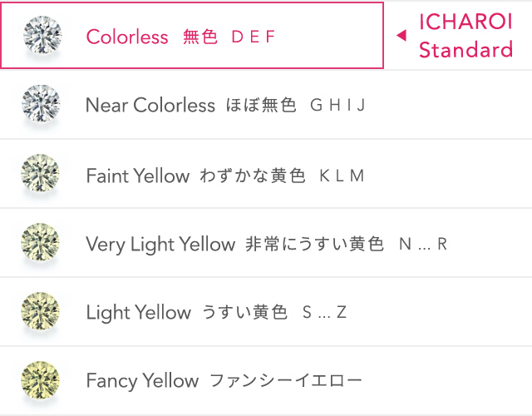Open the Fancy Yellow ファンシーイエロー entry
The height and width of the screenshot is (416, 532).
224,381
